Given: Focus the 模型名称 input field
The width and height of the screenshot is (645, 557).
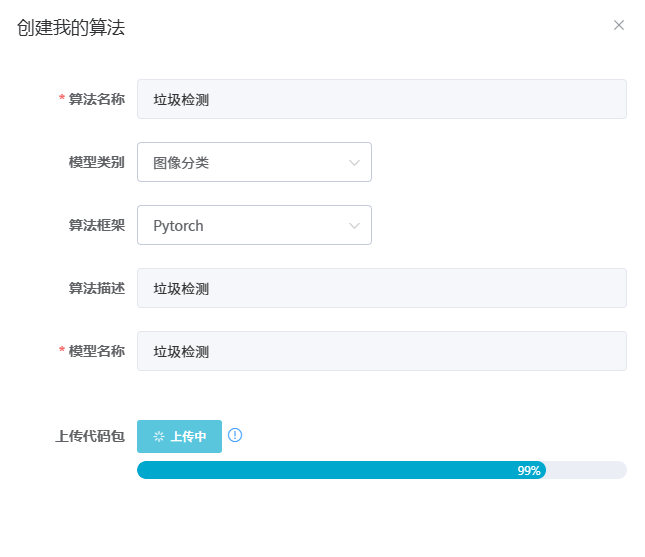Looking at the screenshot, I should [x=381, y=351].
